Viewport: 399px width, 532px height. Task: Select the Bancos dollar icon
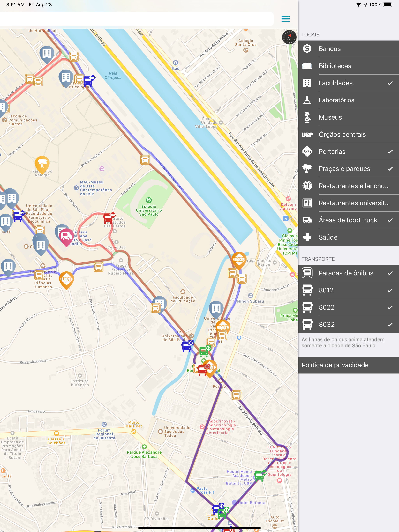(307, 48)
